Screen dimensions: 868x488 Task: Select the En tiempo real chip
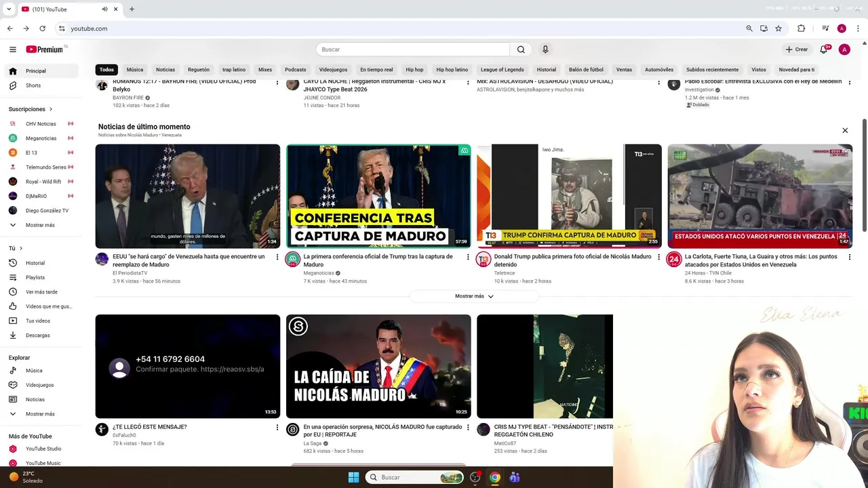[376, 70]
